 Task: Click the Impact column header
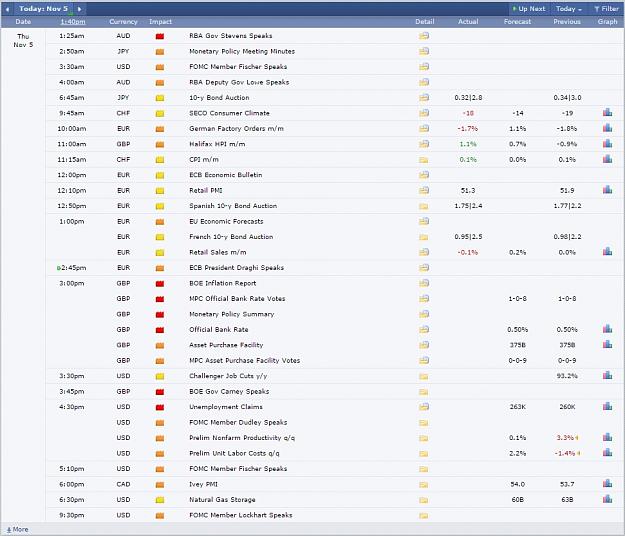(x=160, y=22)
